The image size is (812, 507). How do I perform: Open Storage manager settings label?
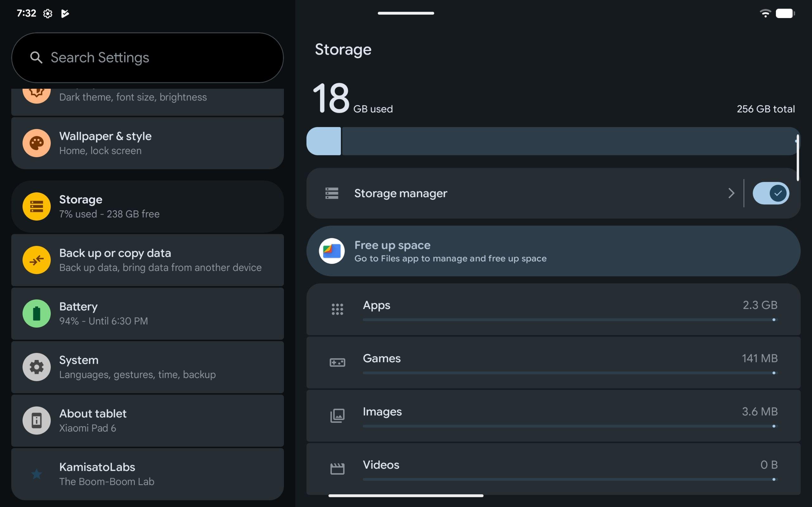(x=401, y=193)
